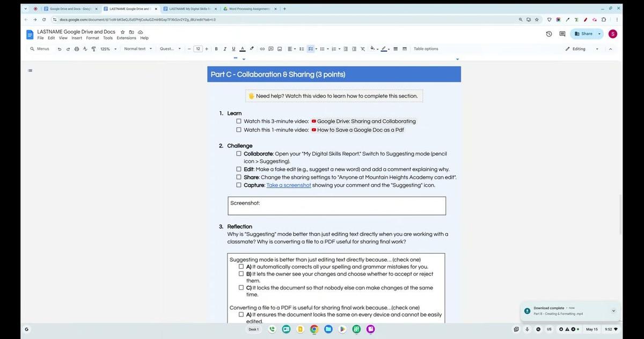Open the Insert menu
The width and height of the screenshot is (644, 339).
tap(77, 38)
